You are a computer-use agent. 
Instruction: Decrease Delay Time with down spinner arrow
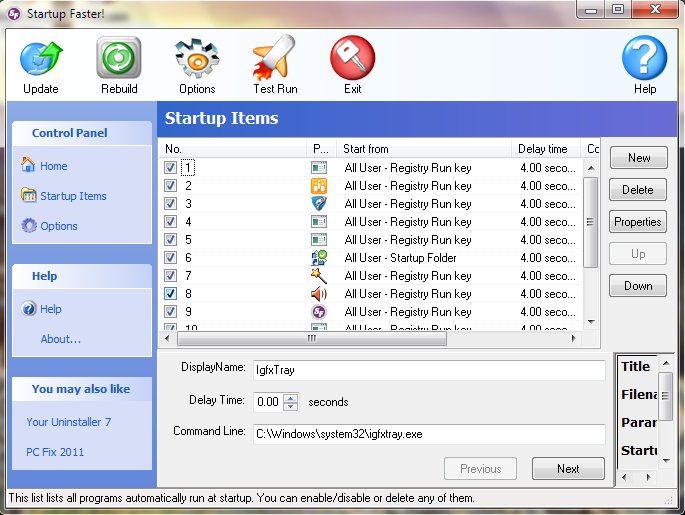(x=291, y=406)
